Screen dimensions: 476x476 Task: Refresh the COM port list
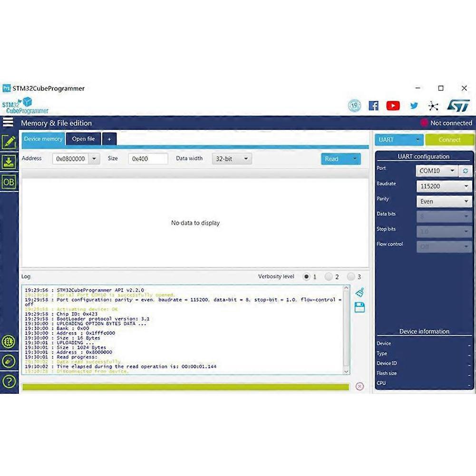pos(466,171)
